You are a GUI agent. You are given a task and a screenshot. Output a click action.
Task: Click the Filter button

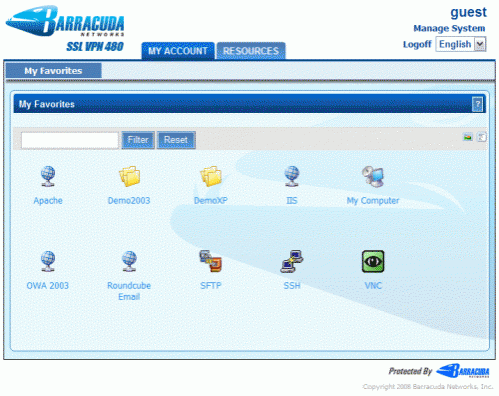coord(138,140)
